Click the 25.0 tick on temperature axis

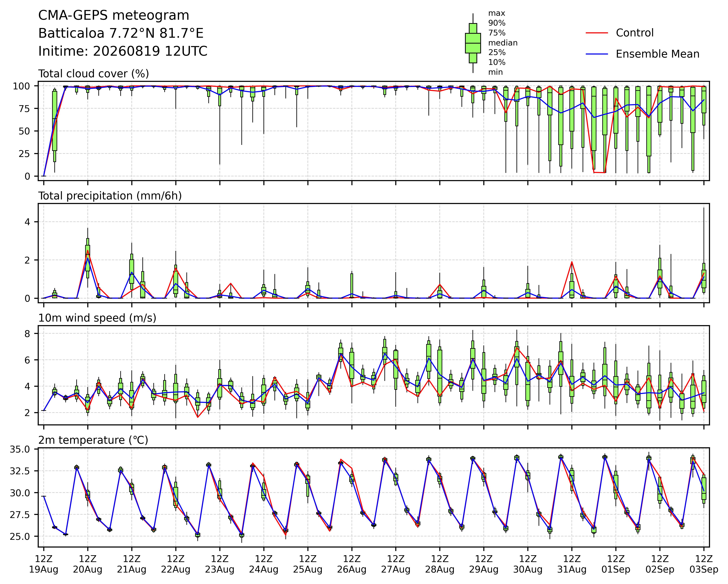click(20, 536)
